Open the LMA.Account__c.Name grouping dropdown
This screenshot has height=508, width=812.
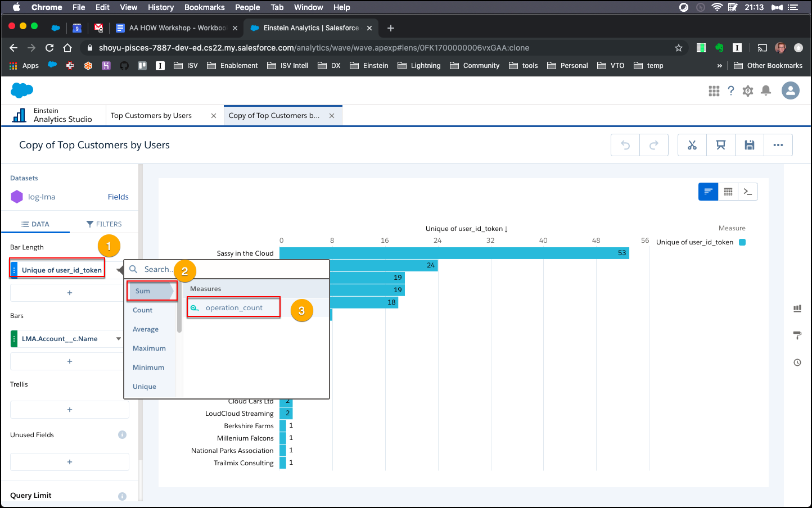(119, 339)
